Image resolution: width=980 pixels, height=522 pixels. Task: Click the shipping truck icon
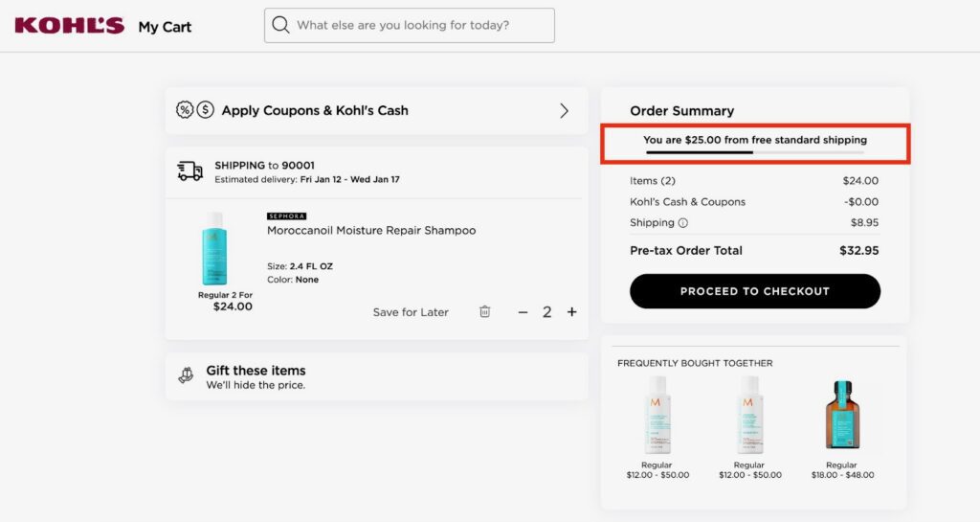190,171
